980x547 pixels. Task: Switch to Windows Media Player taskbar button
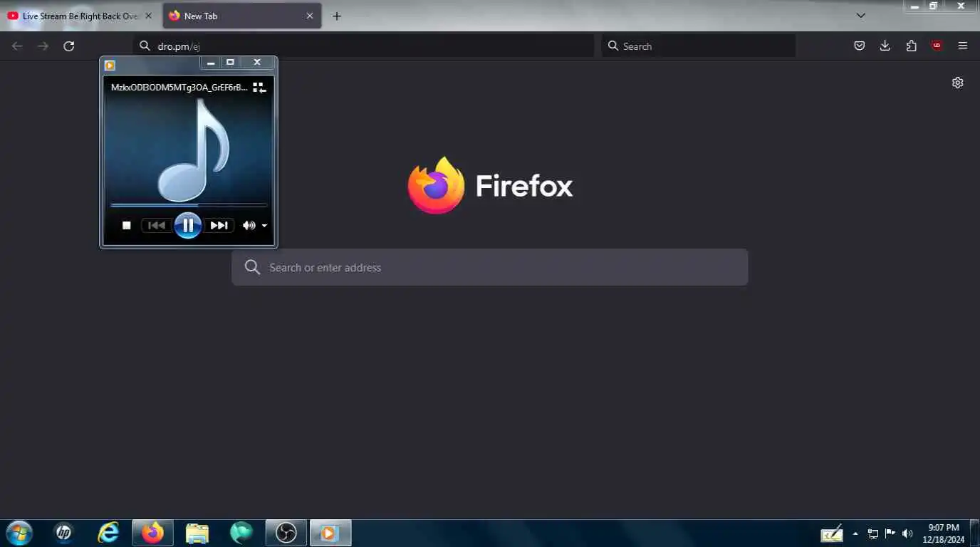(x=330, y=533)
